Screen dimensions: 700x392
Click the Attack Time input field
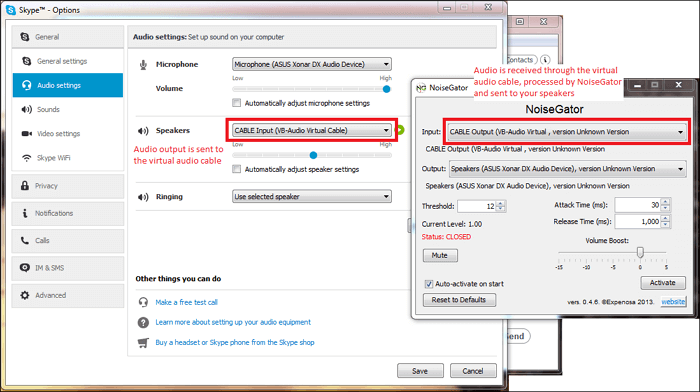[638, 205]
